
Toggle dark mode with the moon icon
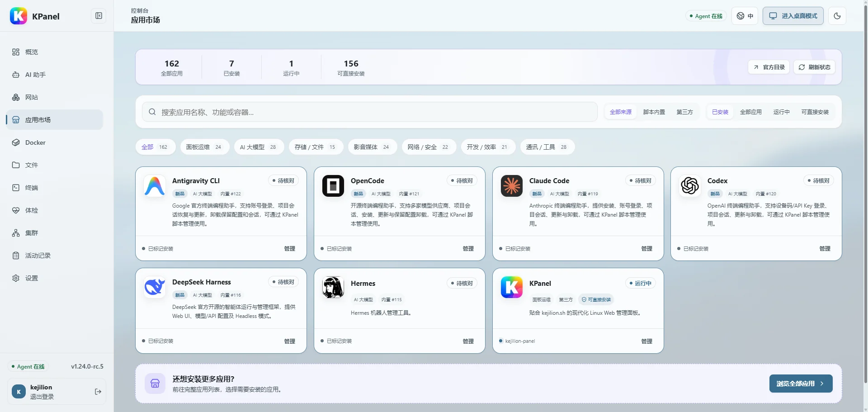pos(837,16)
